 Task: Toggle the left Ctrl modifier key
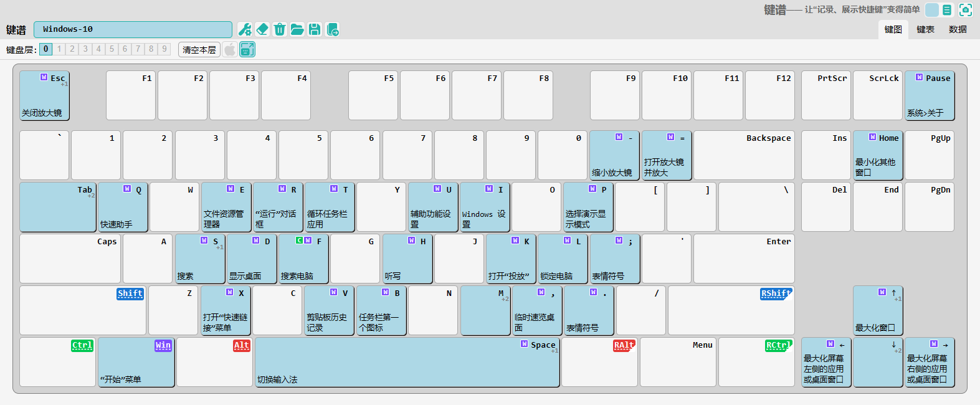[82, 346]
